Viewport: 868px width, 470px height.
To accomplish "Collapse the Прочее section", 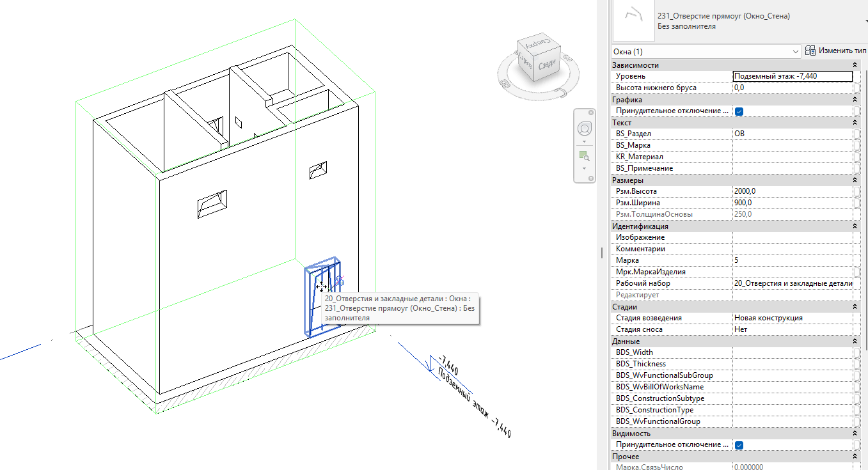I will (855, 457).
